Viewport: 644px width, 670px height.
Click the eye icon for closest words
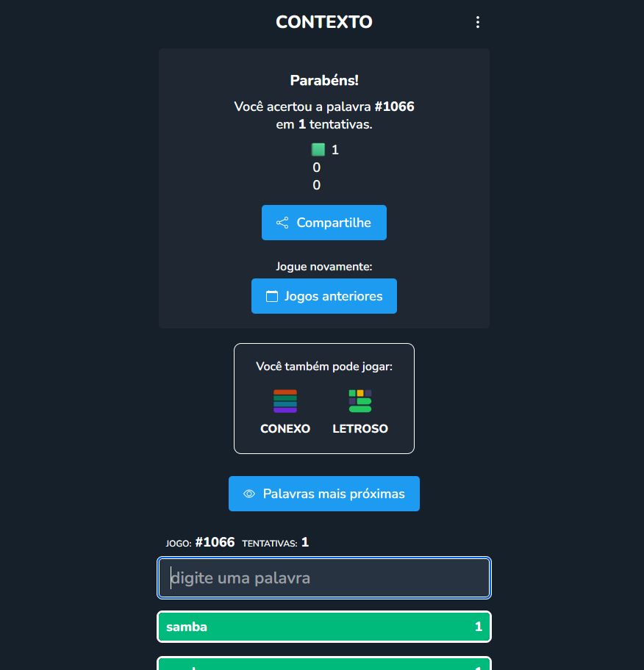(x=249, y=494)
